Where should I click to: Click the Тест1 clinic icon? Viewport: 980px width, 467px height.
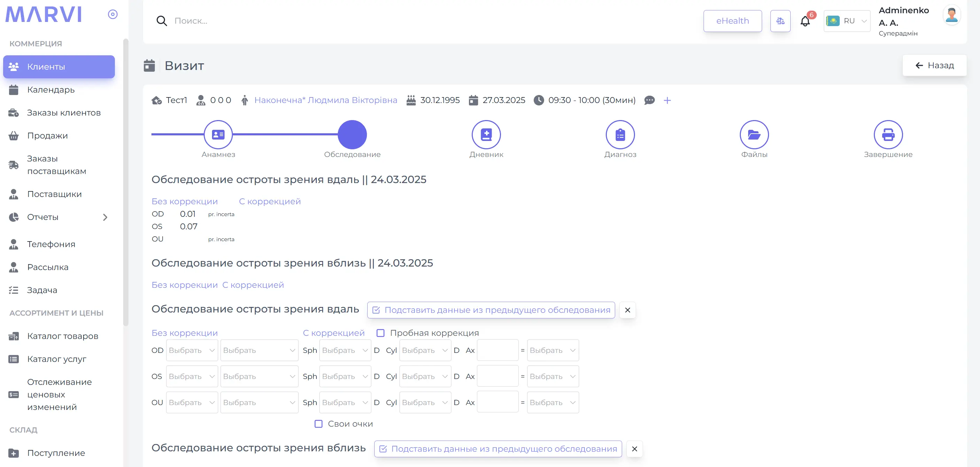pyautogui.click(x=157, y=101)
